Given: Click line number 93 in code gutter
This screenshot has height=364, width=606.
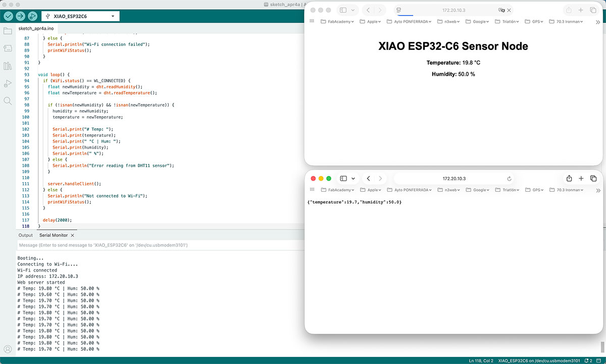Looking at the screenshot, I should point(27,75).
